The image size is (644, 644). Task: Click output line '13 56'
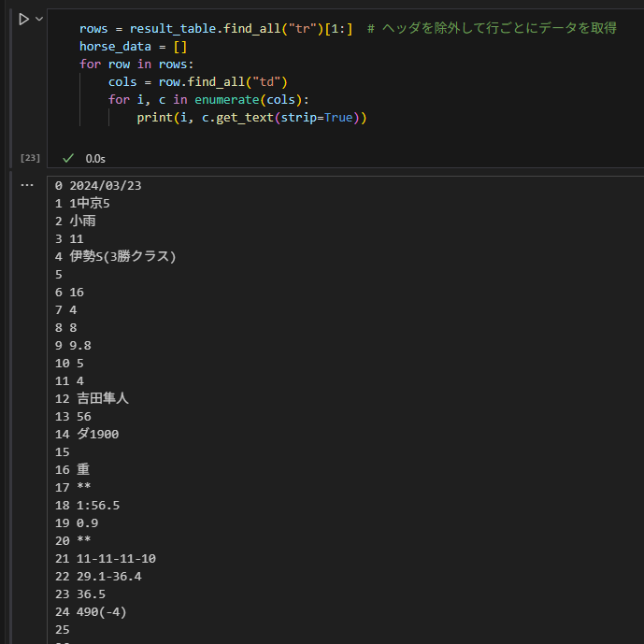coord(73,417)
